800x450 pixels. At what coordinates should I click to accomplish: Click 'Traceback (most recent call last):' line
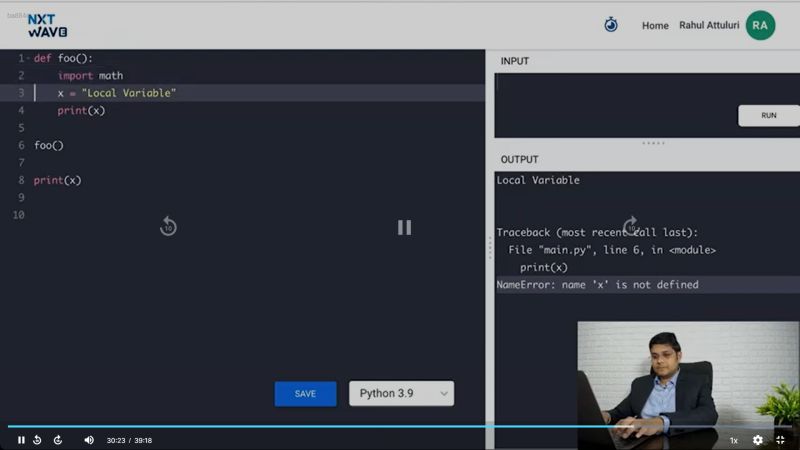[597, 233]
